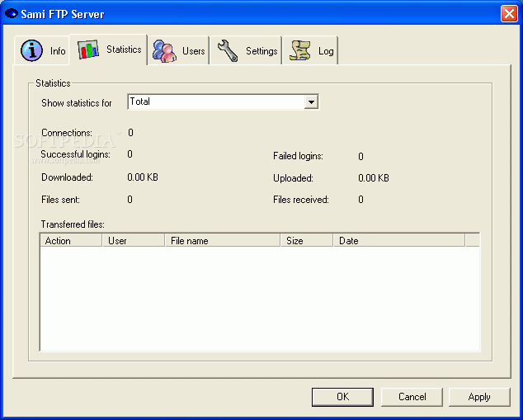The height and width of the screenshot is (420, 523).
Task: Click the Apply button
Action: [x=479, y=397]
